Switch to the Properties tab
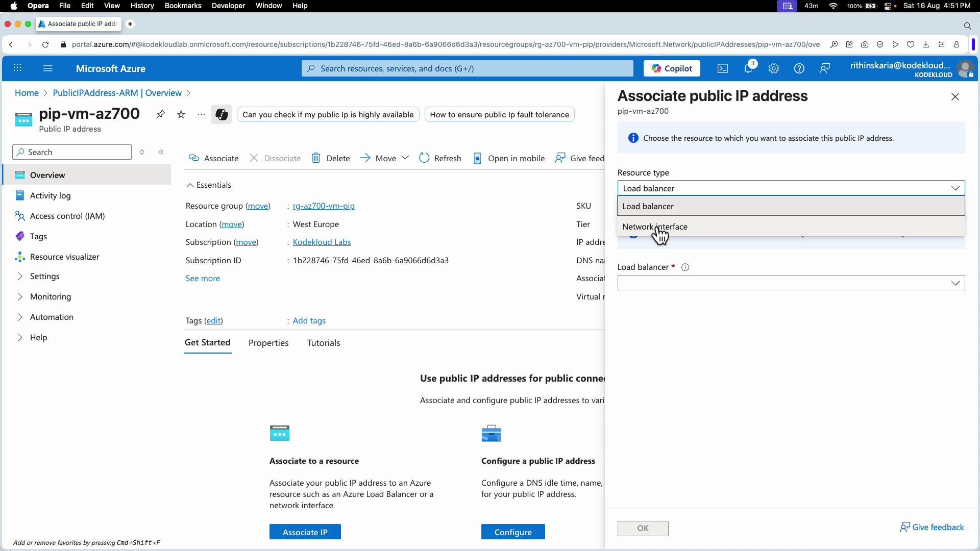 click(268, 343)
